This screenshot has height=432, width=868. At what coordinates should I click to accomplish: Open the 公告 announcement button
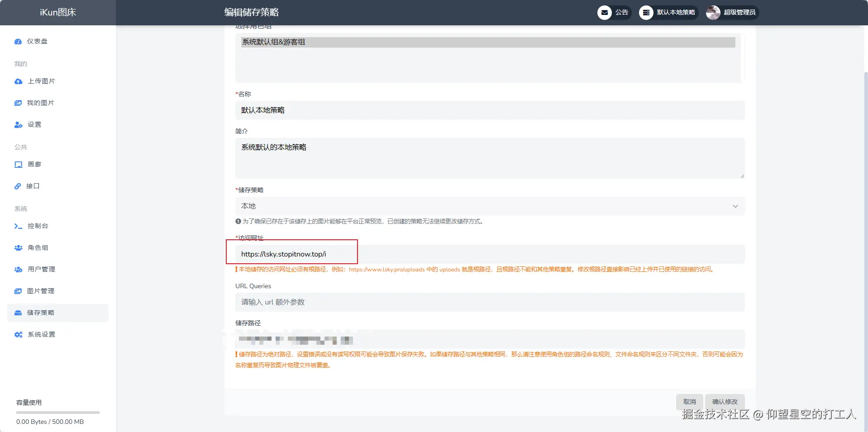click(x=614, y=13)
